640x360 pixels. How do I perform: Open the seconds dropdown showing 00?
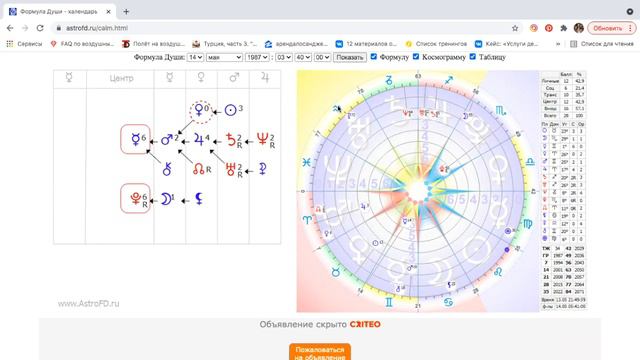coord(322,57)
